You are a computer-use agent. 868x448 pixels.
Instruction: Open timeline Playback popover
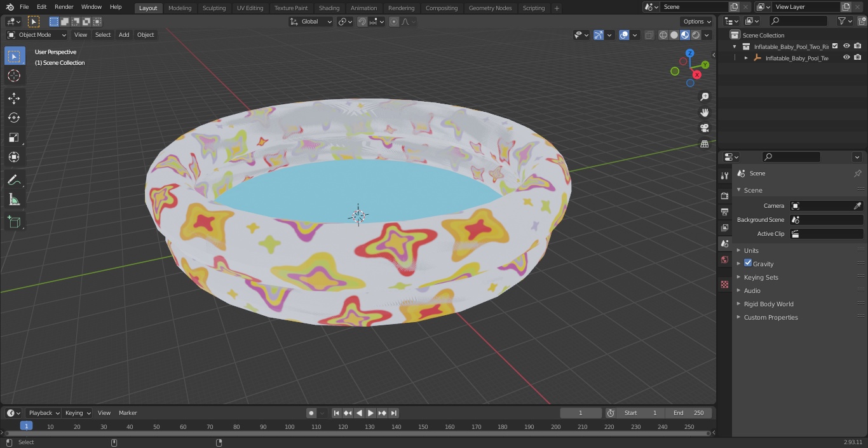pyautogui.click(x=44, y=413)
